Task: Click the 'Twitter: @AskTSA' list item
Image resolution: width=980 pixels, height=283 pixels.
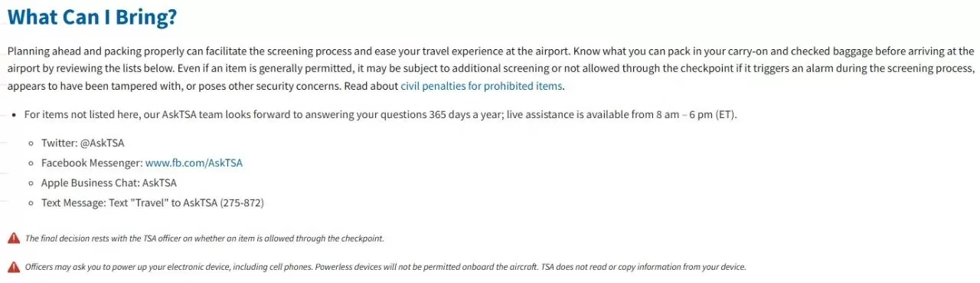Action: (83, 143)
